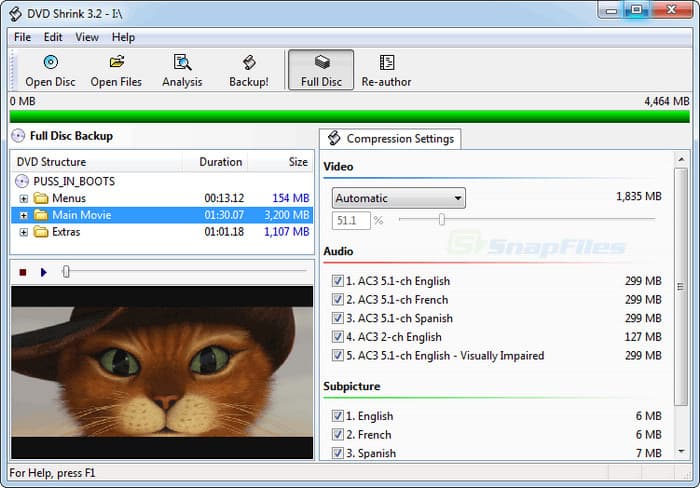This screenshot has height=488, width=700.
Task: Open the File menu
Action: point(22,37)
